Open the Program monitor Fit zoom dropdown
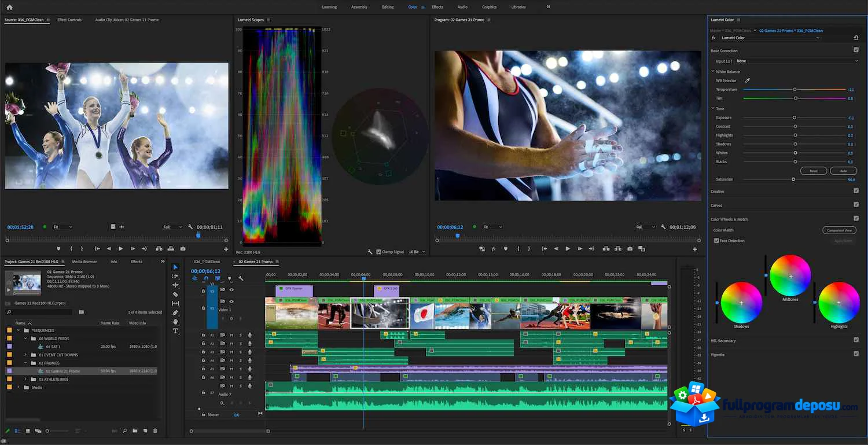The height and width of the screenshot is (445, 868). tap(492, 227)
